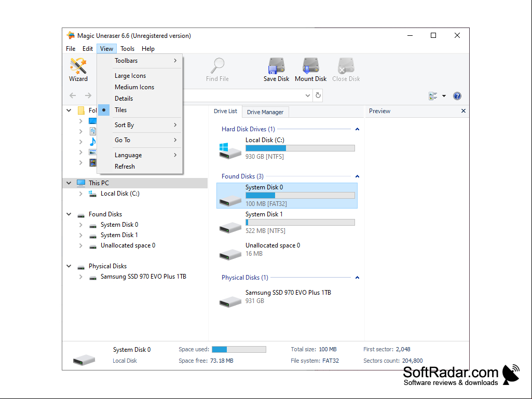
Task: Click the Local Disk (C:) usage bar
Action: pos(300,148)
